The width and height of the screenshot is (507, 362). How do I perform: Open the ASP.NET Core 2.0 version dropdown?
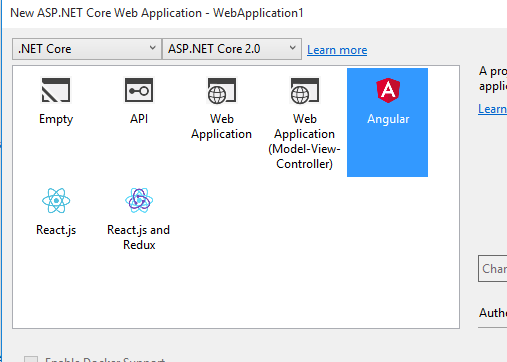coord(232,49)
